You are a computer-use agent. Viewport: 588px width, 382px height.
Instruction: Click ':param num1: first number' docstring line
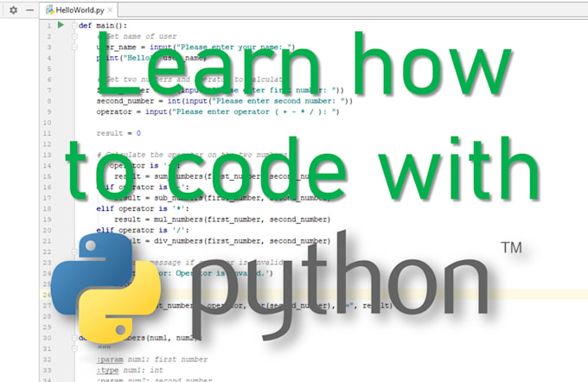point(152,360)
